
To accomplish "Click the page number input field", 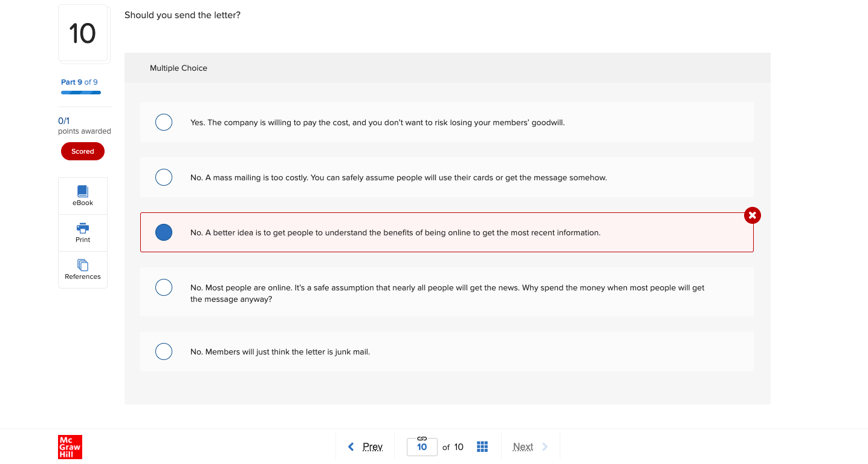I will click(x=421, y=448).
